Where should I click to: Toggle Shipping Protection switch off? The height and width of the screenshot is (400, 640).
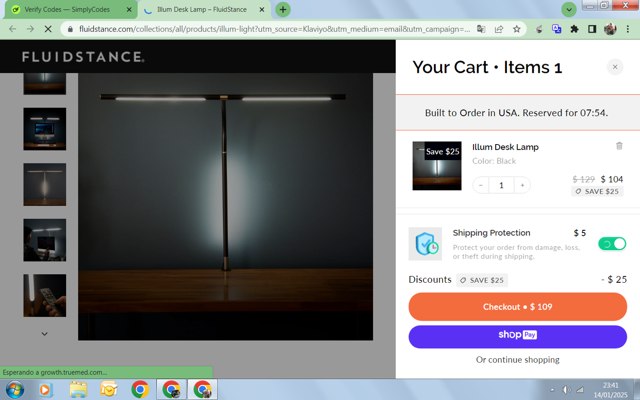coord(611,244)
